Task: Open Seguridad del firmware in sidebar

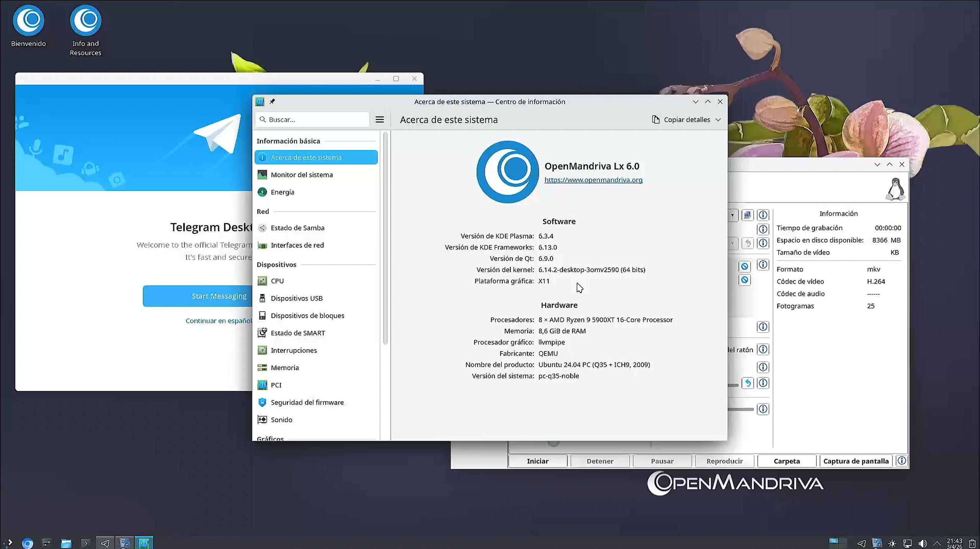Action: tap(316, 402)
